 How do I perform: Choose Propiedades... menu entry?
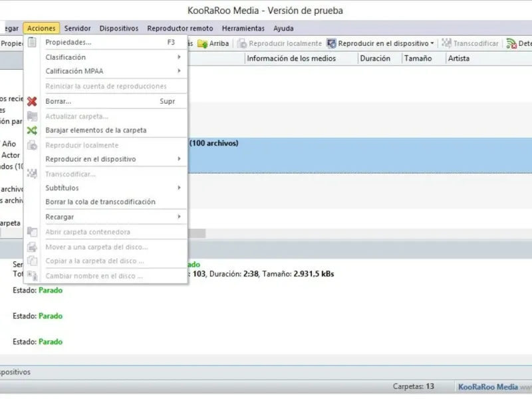[106, 42]
